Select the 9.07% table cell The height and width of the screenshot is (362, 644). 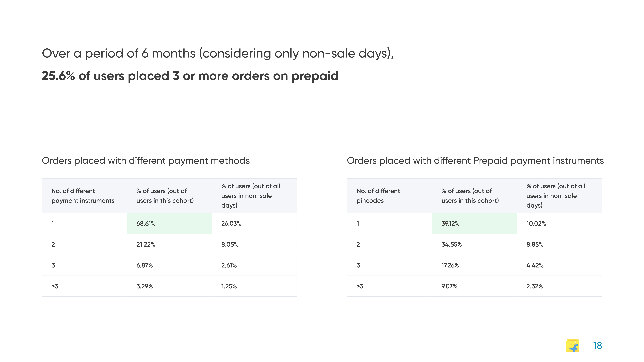(x=474, y=286)
